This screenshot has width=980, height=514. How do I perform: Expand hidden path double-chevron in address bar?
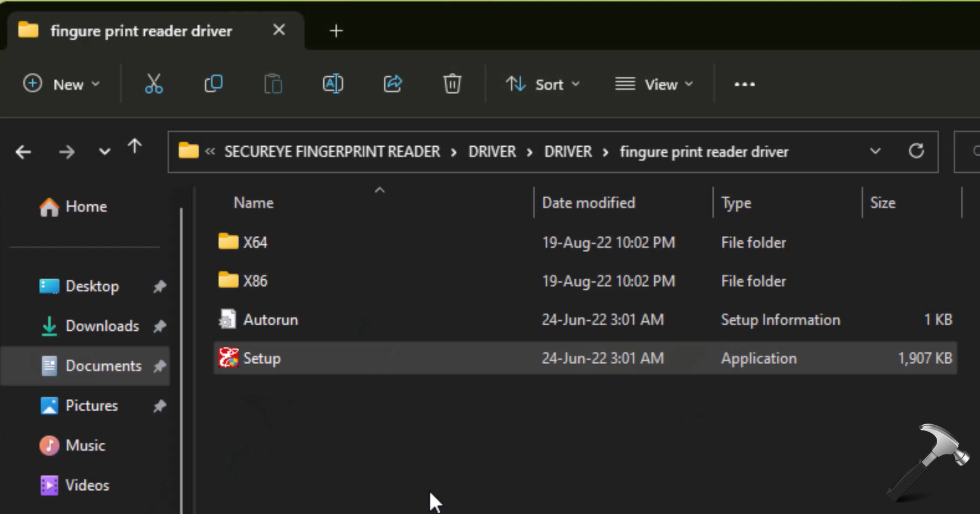[210, 151]
